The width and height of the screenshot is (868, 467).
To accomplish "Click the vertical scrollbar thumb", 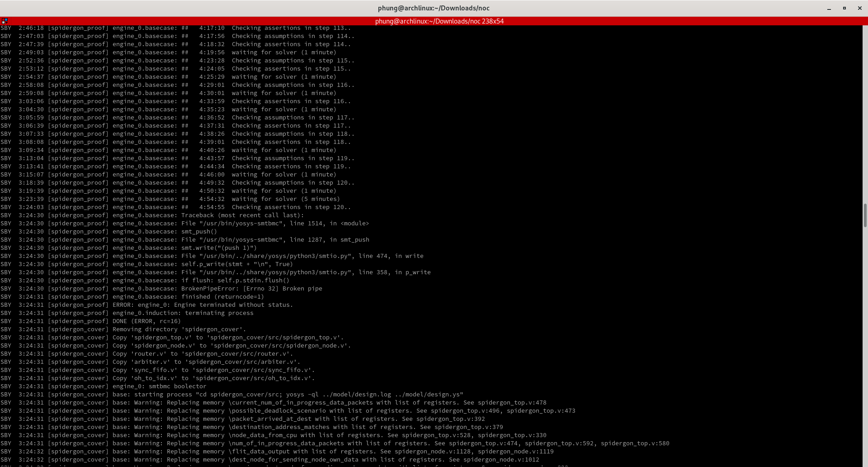I will click(x=865, y=215).
